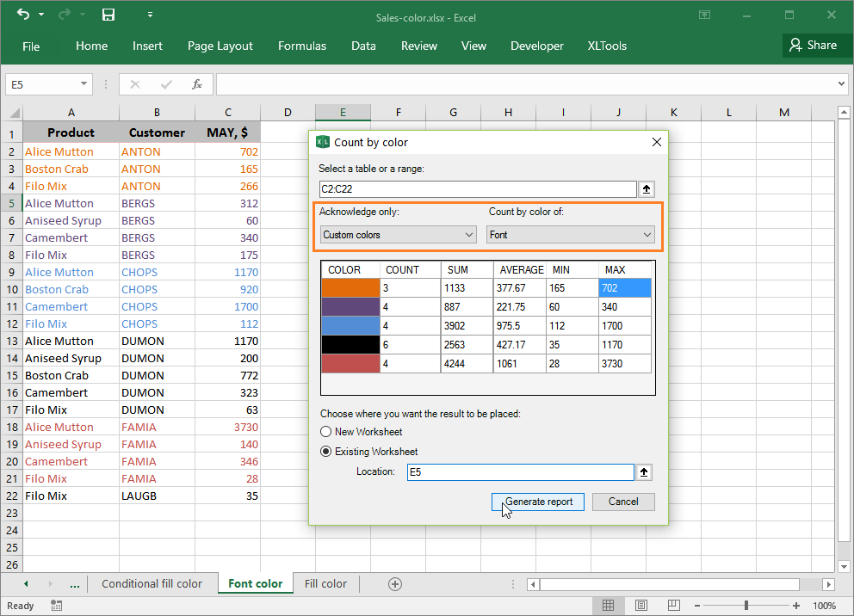Open the Fill color sheet tab
Viewport: 854px width, 616px height.
pos(325,583)
